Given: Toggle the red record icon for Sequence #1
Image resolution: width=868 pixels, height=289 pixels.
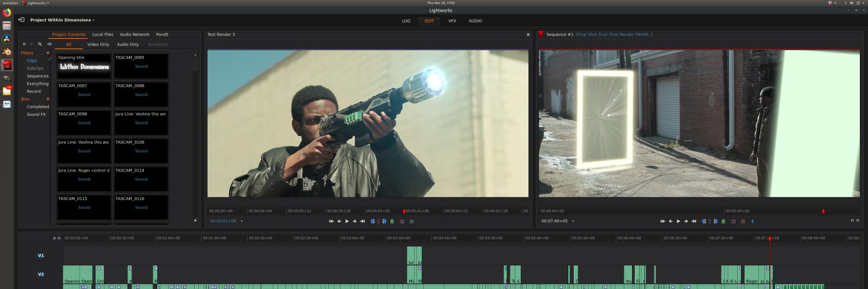Looking at the screenshot, I should coord(541,34).
